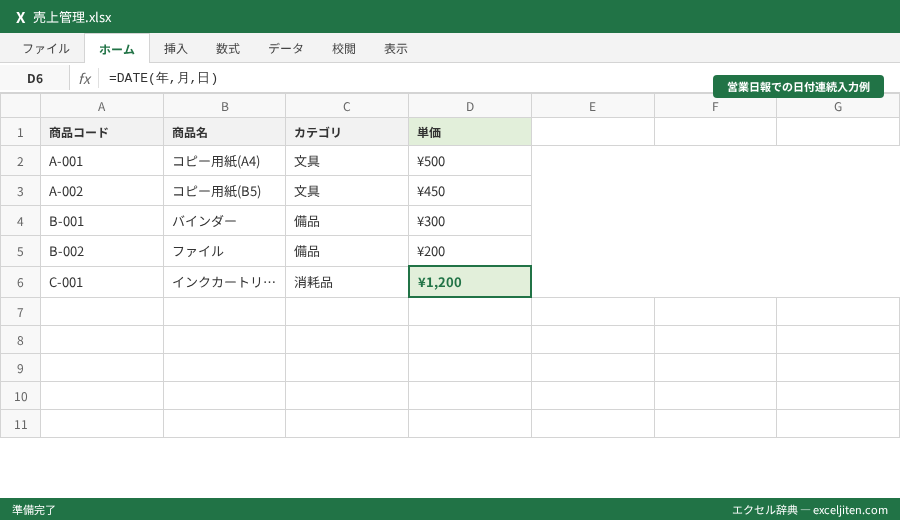Select row 3 header
The width and height of the screenshot is (900, 520).
pyautogui.click(x=20, y=191)
